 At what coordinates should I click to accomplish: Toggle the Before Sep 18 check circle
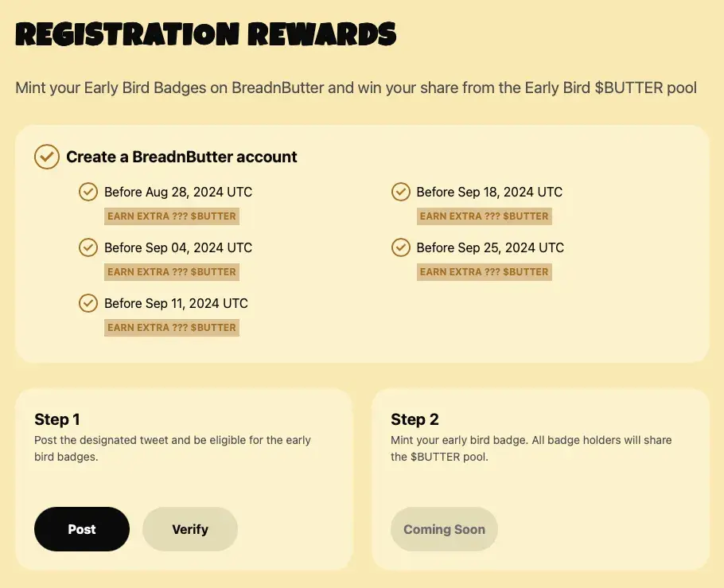pos(401,192)
